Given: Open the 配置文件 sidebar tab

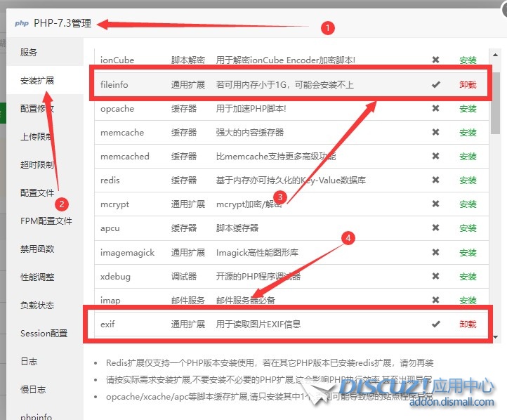Looking at the screenshot, I should (x=37, y=193).
